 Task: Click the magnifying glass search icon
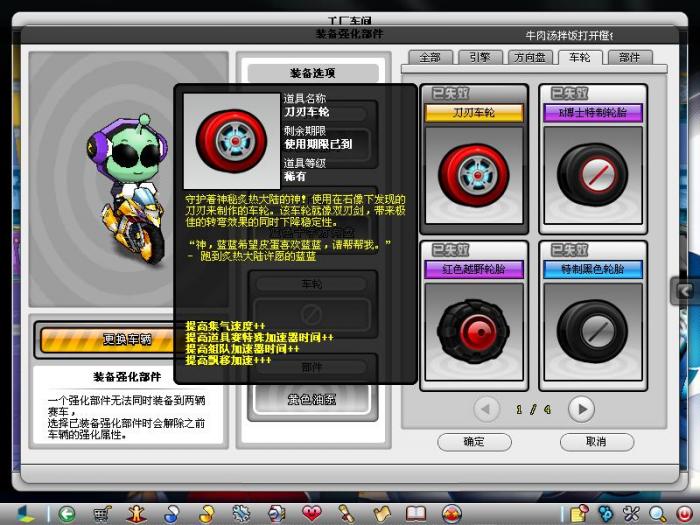(657, 515)
